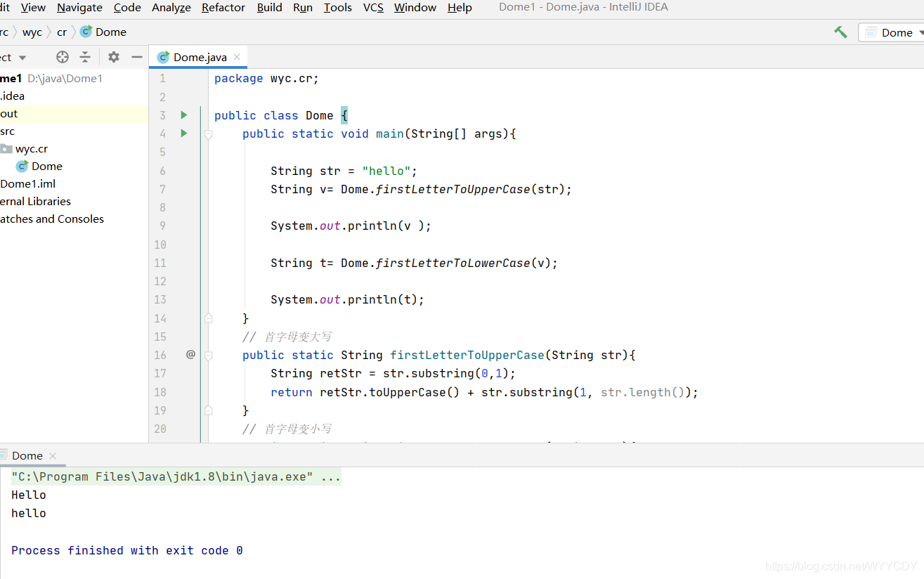Click package wyc.cr; declaration line
Image resolution: width=924 pixels, height=579 pixels.
point(267,79)
